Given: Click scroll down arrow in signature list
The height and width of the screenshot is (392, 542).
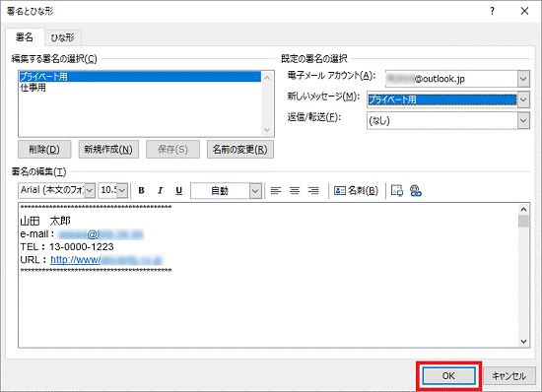Looking at the screenshot, I should [267, 130].
